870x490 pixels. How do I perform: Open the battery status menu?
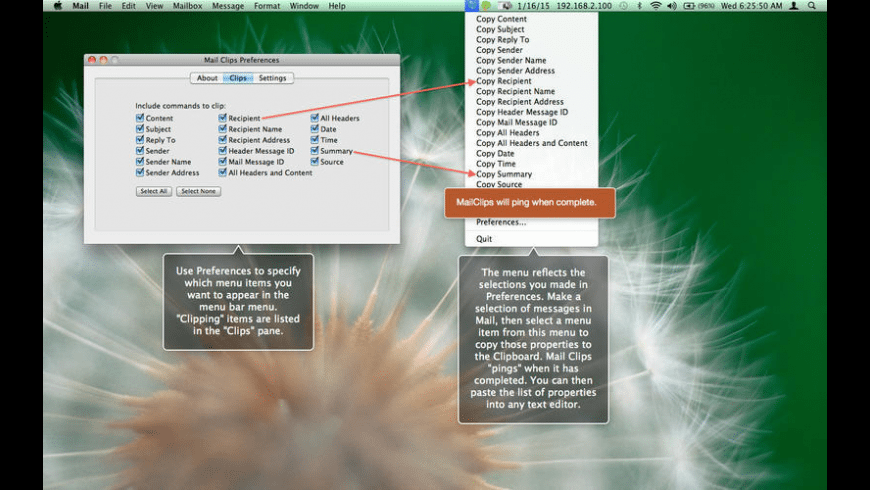coord(698,6)
